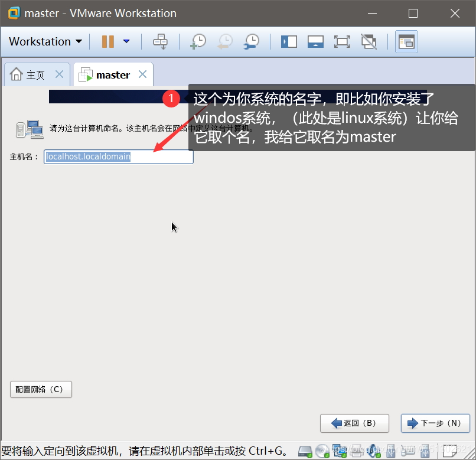Click the sound card speaker status icon
Image resolution: width=476 pixels, height=460 pixels.
click(x=374, y=452)
